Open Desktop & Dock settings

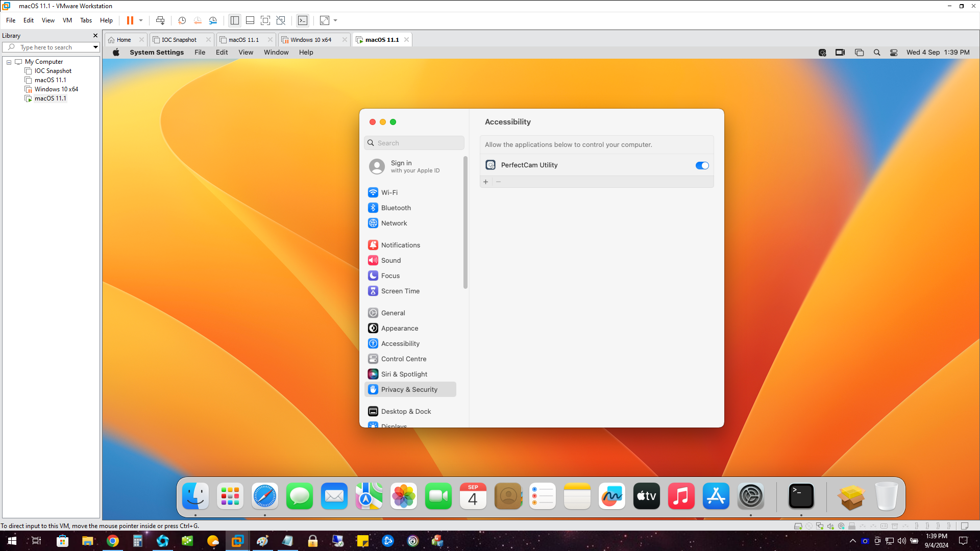(x=411, y=411)
